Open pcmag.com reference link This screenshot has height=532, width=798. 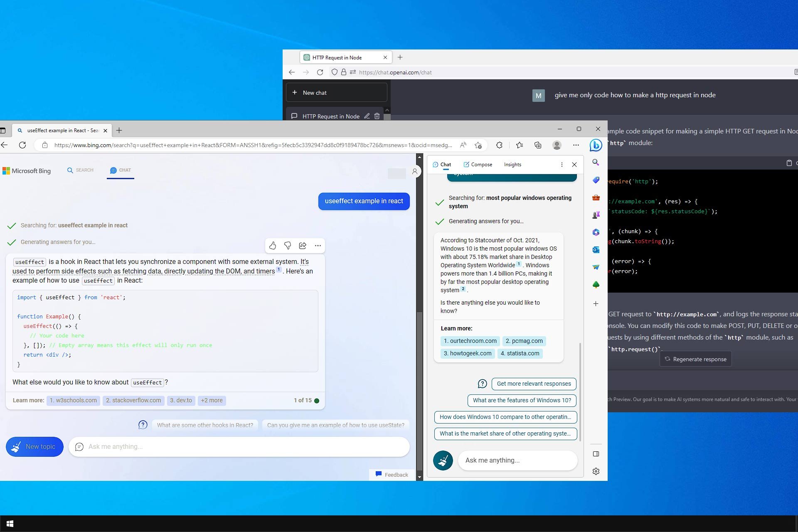point(524,341)
